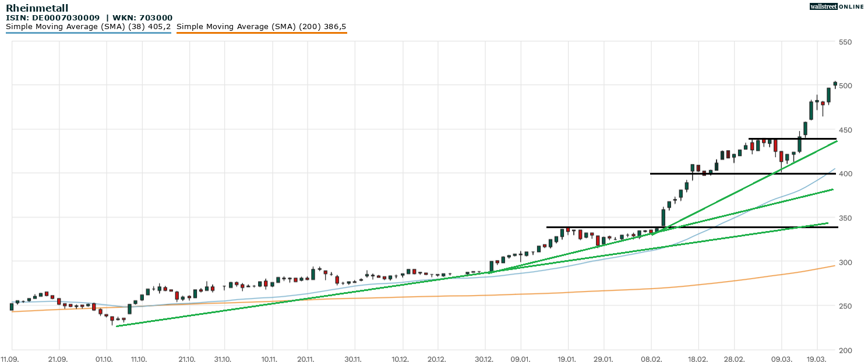Click the 550 price axis label
This screenshot has height=362, width=868.
[x=845, y=42]
